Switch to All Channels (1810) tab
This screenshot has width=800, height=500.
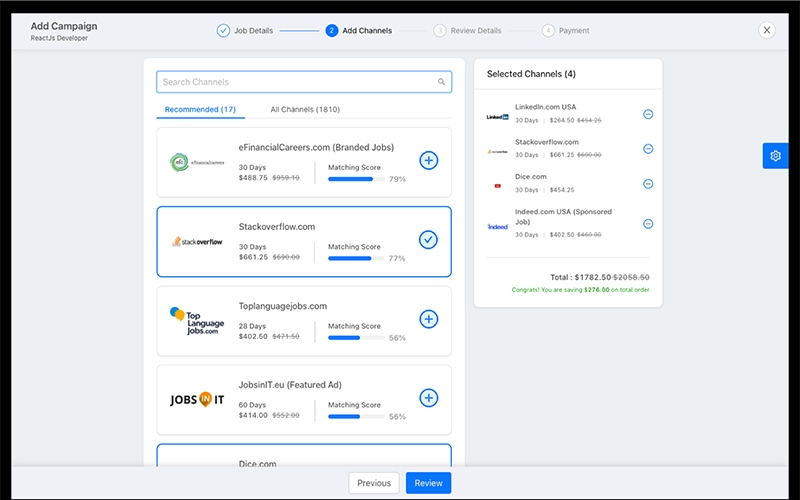pyautogui.click(x=305, y=109)
